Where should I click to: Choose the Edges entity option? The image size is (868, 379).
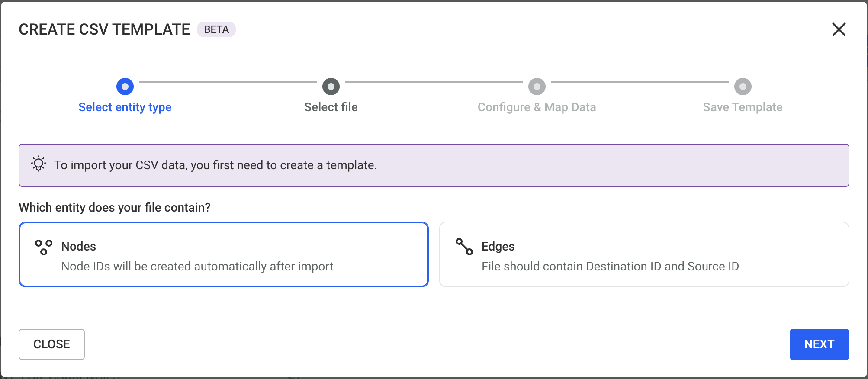(x=644, y=254)
